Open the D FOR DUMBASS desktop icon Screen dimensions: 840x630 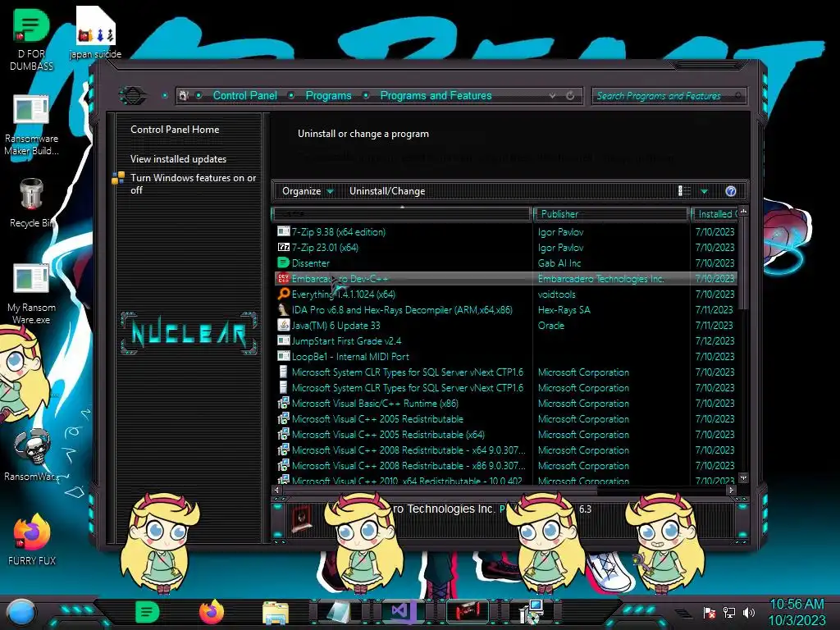pyautogui.click(x=31, y=40)
